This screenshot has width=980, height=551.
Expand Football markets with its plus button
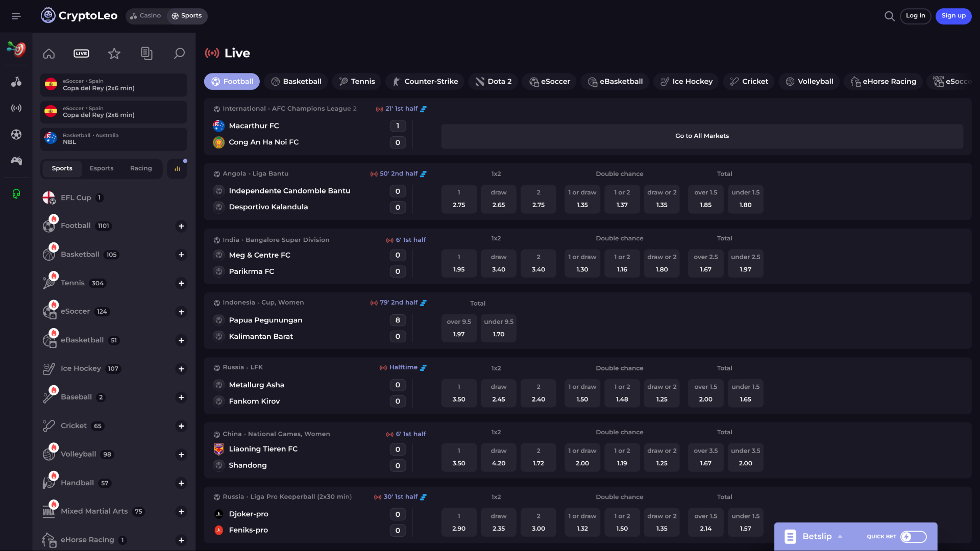[181, 226]
